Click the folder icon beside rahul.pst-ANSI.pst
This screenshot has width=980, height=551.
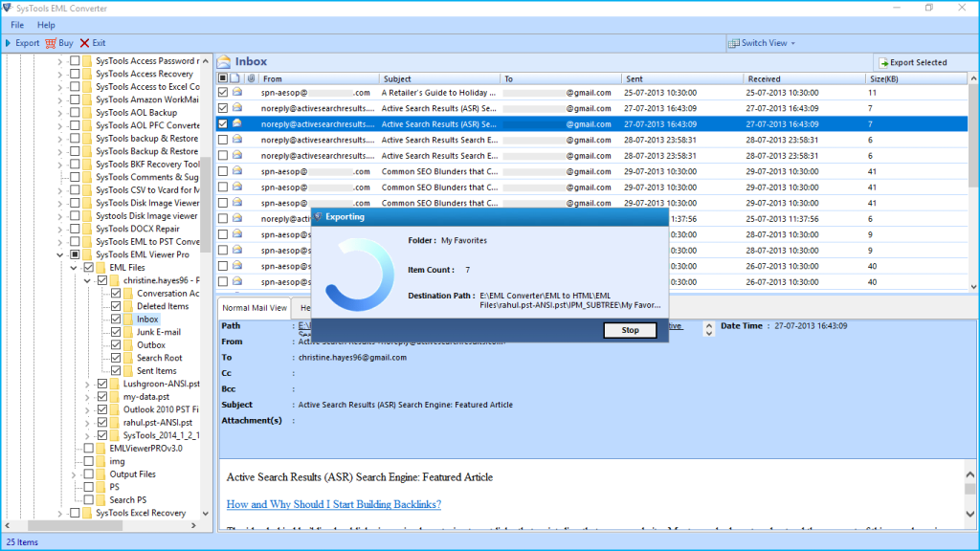[x=115, y=423]
